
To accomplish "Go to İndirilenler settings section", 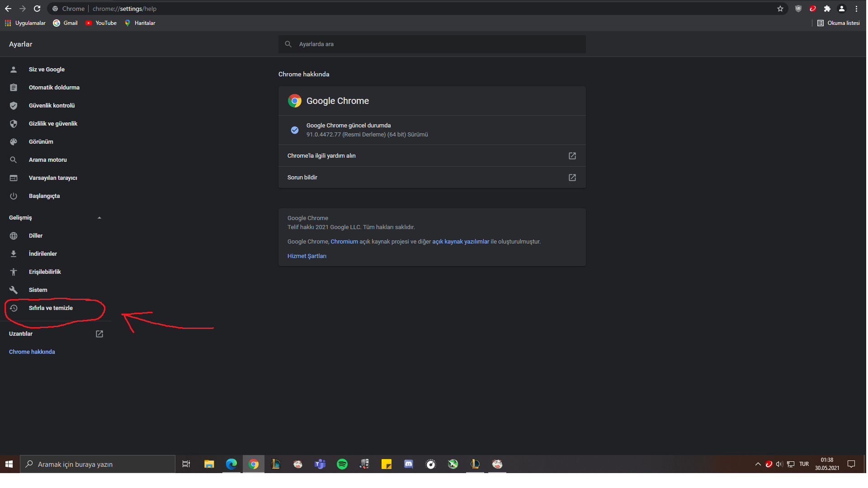I will (43, 254).
